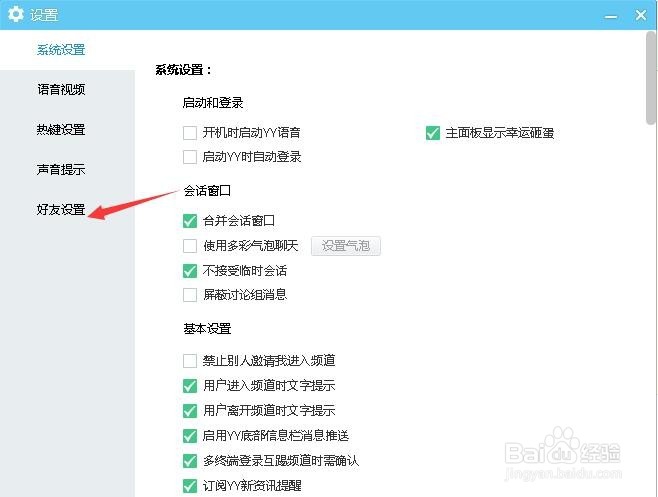Enable 屏蔽讨论组消息 checkbox

pyautogui.click(x=190, y=295)
